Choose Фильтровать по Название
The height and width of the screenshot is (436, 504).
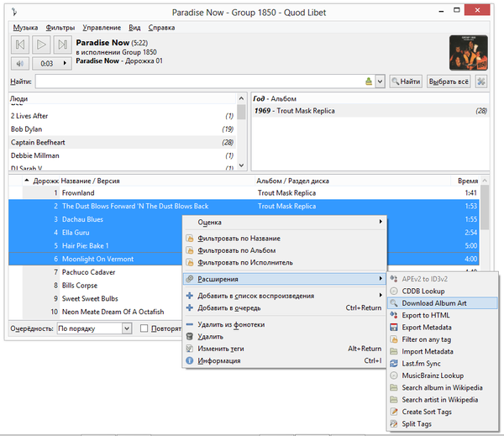pos(285,239)
